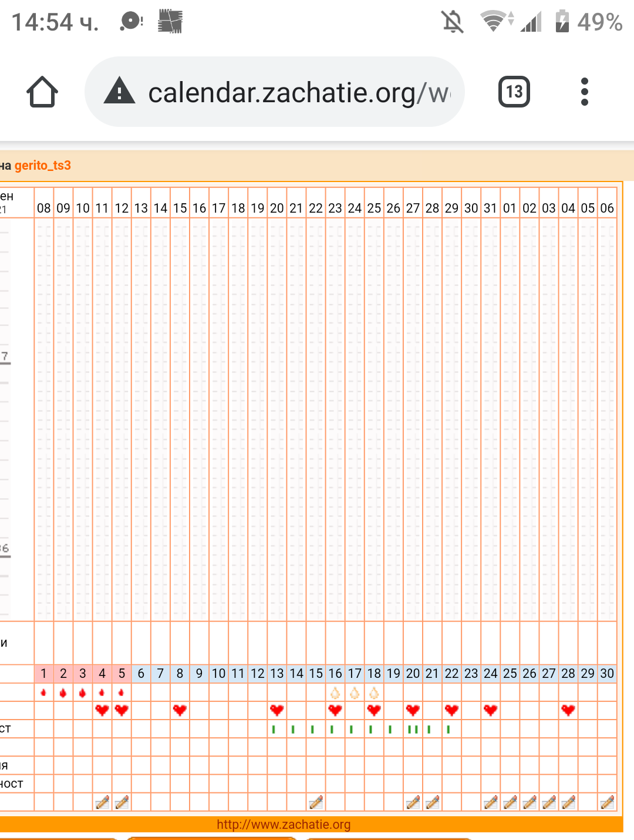The width and height of the screenshot is (634, 840).
Task: Tap the calendar.zachatie.org address bar
Action: click(x=275, y=92)
